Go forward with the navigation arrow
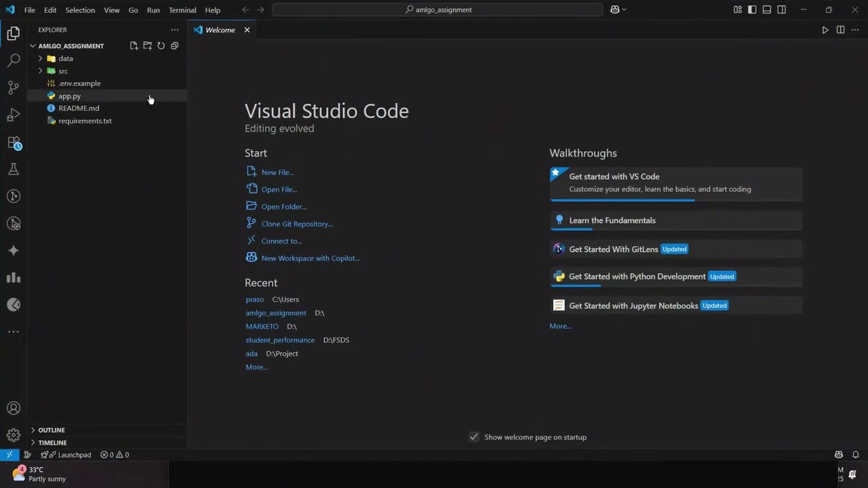Viewport: 868px width, 488px height. [x=260, y=9]
